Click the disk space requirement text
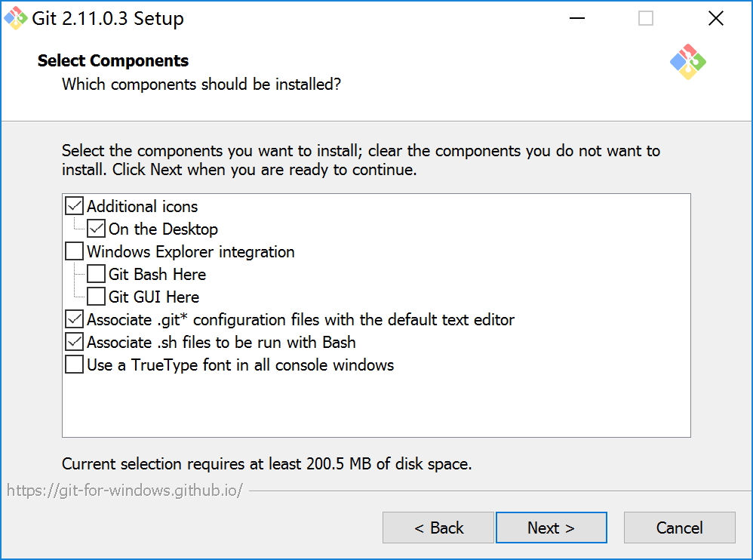 point(267,463)
